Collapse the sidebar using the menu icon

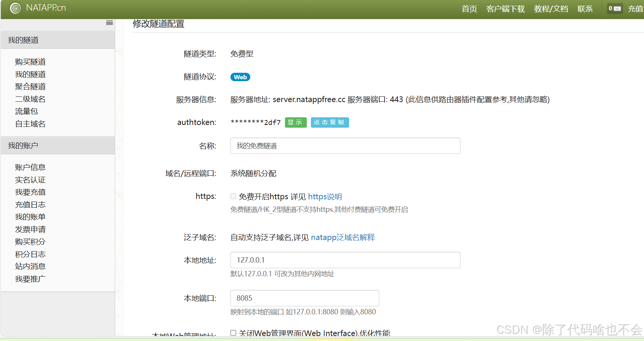(109, 23)
